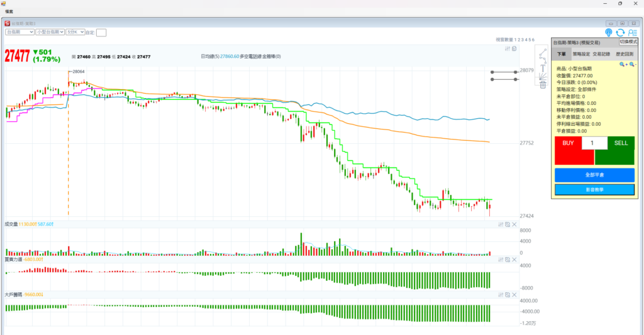This screenshot has width=644, height=335.
Task: Click the blue refresh icon
Action: pos(620,32)
